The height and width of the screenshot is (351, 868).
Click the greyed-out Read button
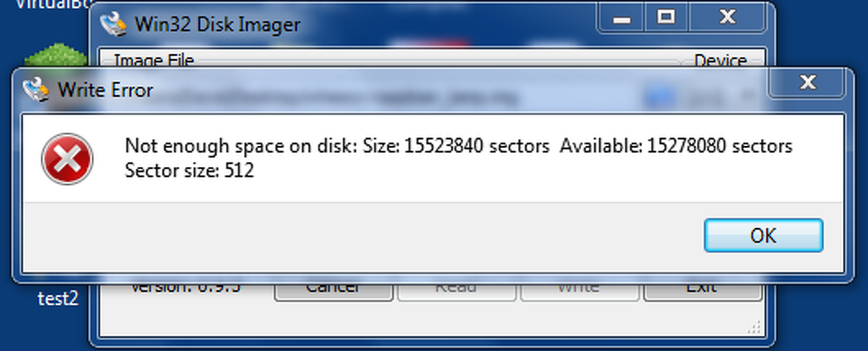tap(456, 289)
